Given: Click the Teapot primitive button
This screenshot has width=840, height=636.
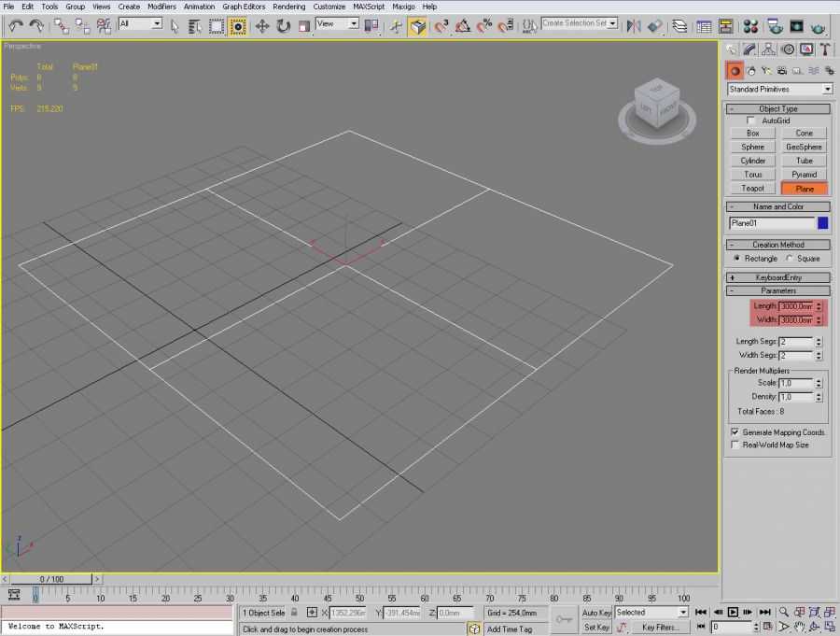Looking at the screenshot, I should pyautogui.click(x=752, y=189).
